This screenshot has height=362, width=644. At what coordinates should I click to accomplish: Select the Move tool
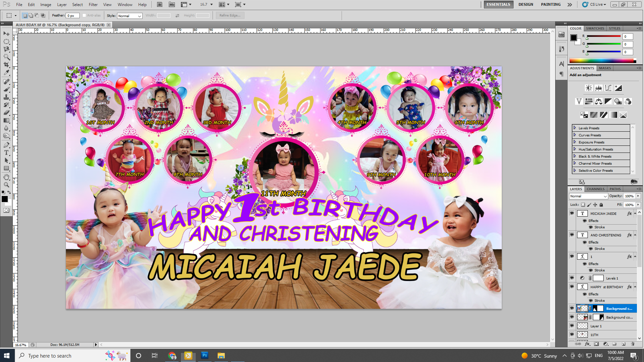point(6,34)
